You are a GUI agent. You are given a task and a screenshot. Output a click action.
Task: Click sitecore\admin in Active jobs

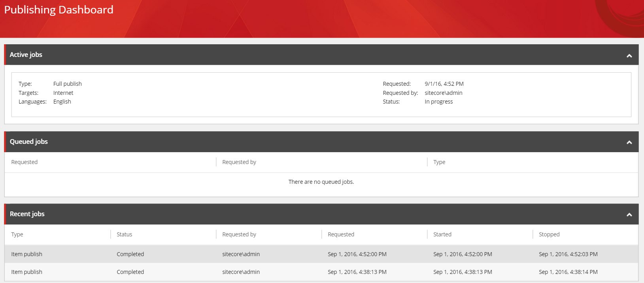[x=444, y=93]
